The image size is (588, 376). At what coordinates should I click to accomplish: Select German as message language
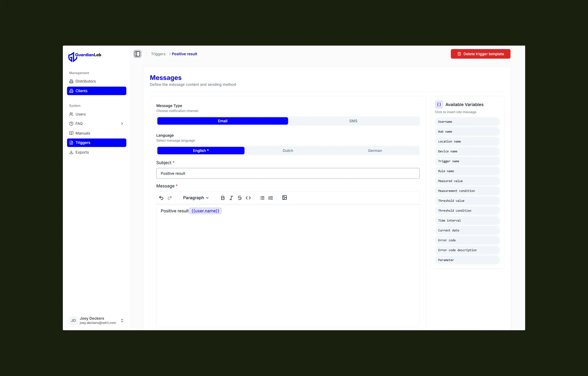(x=375, y=150)
